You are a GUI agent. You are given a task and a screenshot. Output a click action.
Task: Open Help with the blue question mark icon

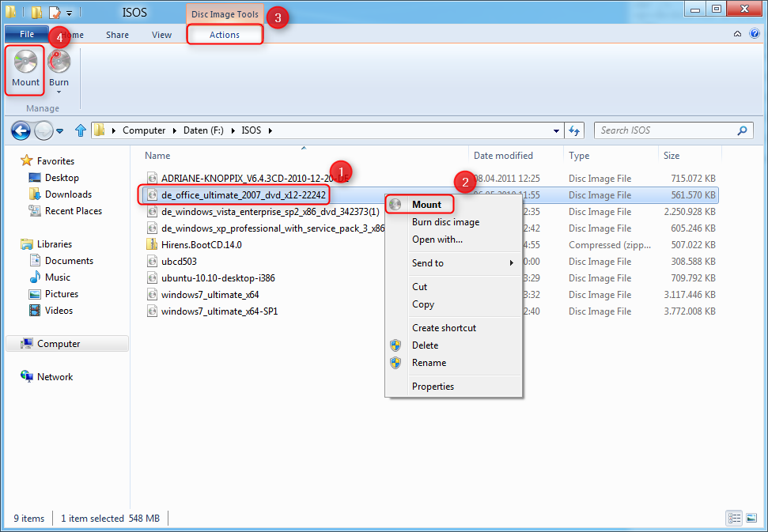point(755,34)
